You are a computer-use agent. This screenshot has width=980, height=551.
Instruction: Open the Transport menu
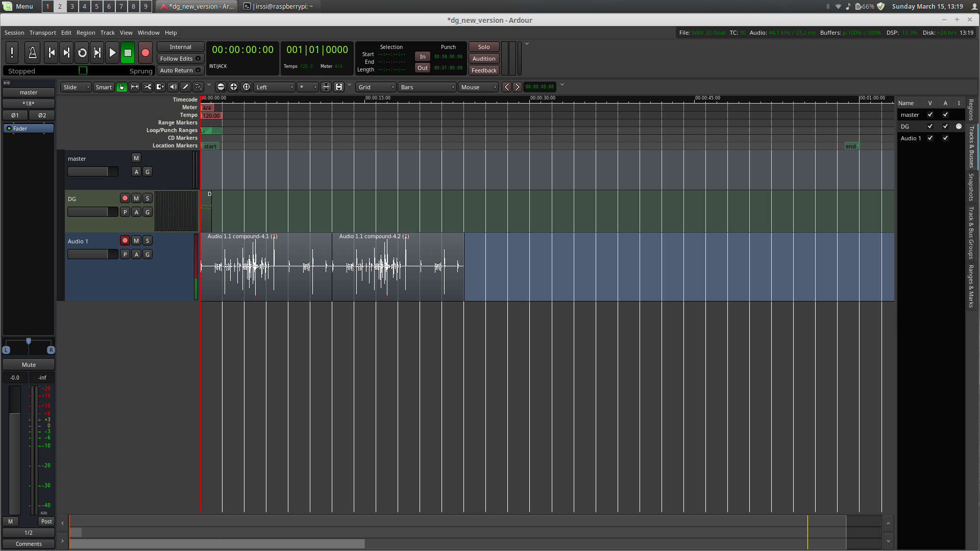[x=42, y=33]
